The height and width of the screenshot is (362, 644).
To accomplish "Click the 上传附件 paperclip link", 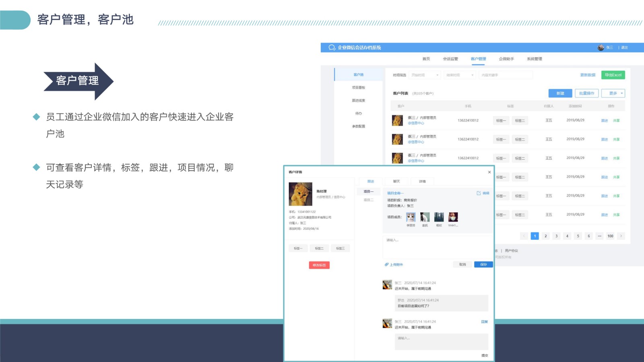I will click(394, 265).
